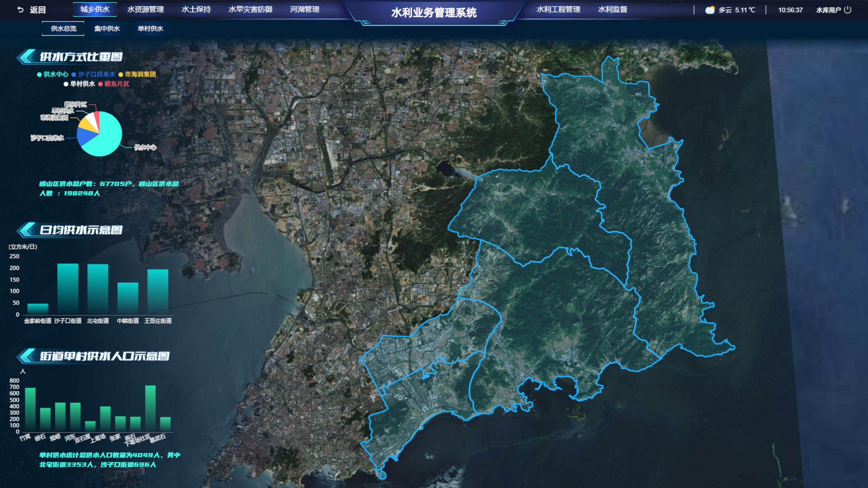Open the 水土保持 menu
This screenshot has width=868, height=488.
point(196,9)
